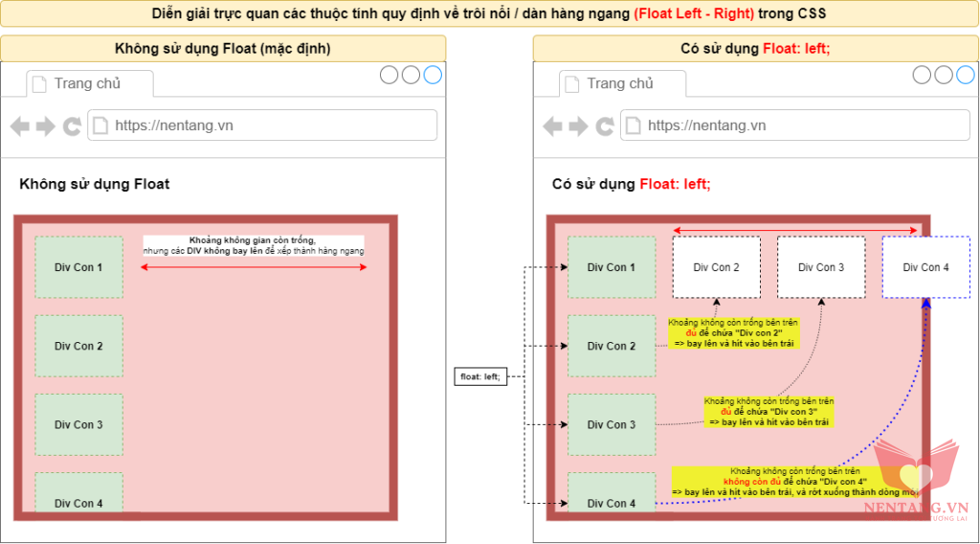Click back arrow in the Float: left browser
The height and width of the screenshot is (544, 980).
[552, 126]
